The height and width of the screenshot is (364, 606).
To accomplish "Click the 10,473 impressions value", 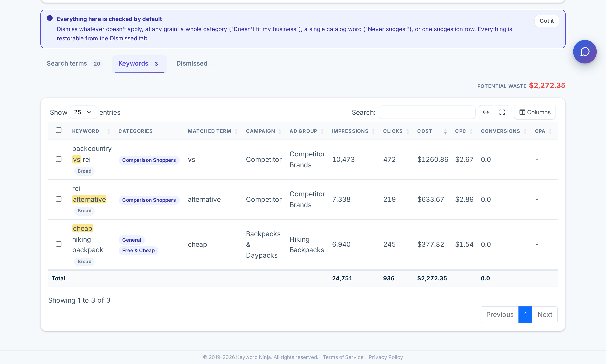I will [x=343, y=160].
